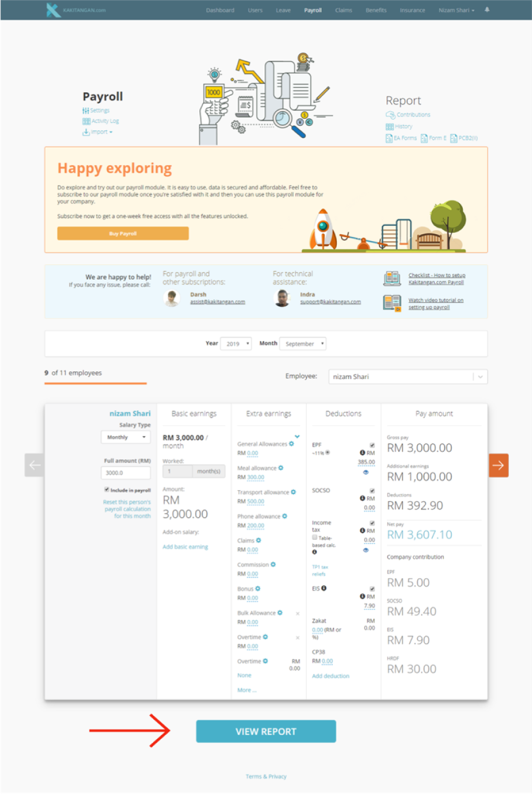Click Add basic earning link

[x=186, y=547]
